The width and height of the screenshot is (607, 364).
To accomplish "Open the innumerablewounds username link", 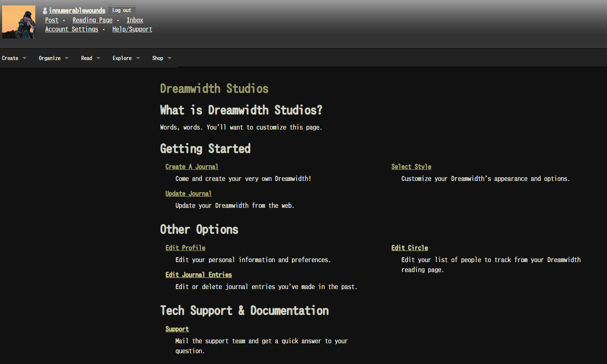I will tap(77, 11).
